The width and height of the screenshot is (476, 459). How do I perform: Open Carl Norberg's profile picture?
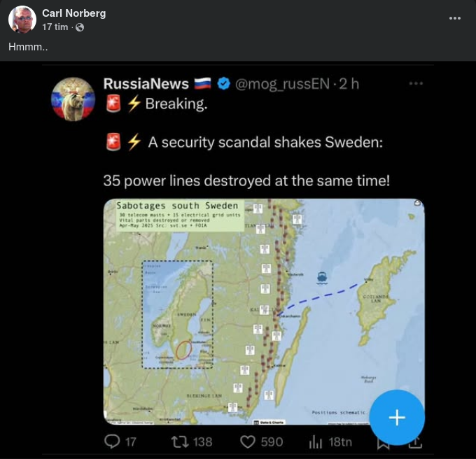click(x=22, y=19)
